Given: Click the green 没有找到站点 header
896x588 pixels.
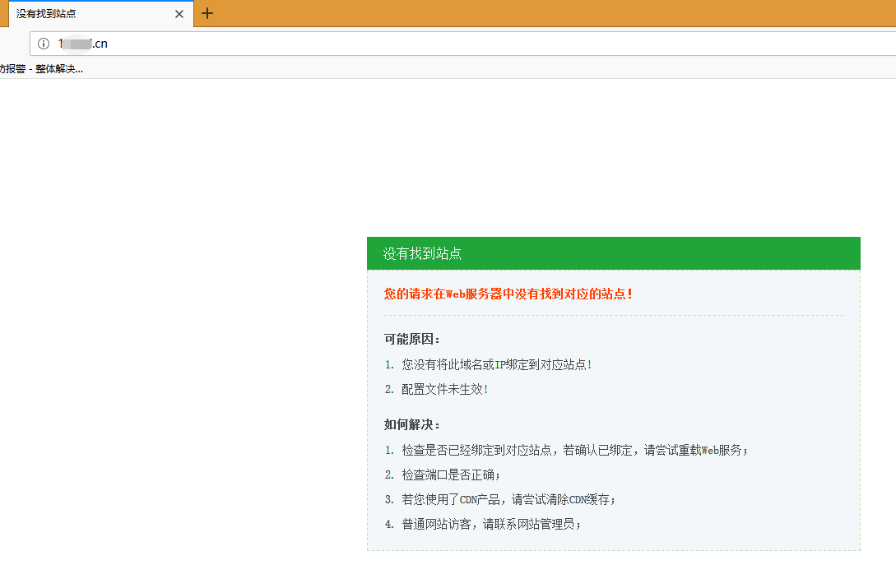Looking at the screenshot, I should click(x=613, y=253).
